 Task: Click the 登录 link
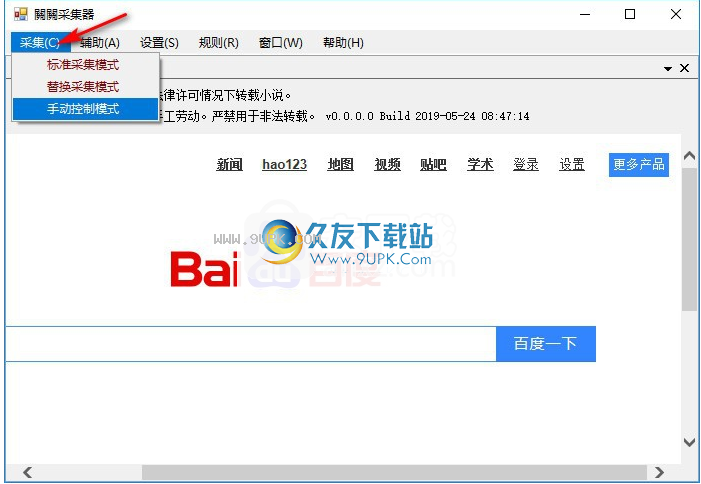click(526, 164)
